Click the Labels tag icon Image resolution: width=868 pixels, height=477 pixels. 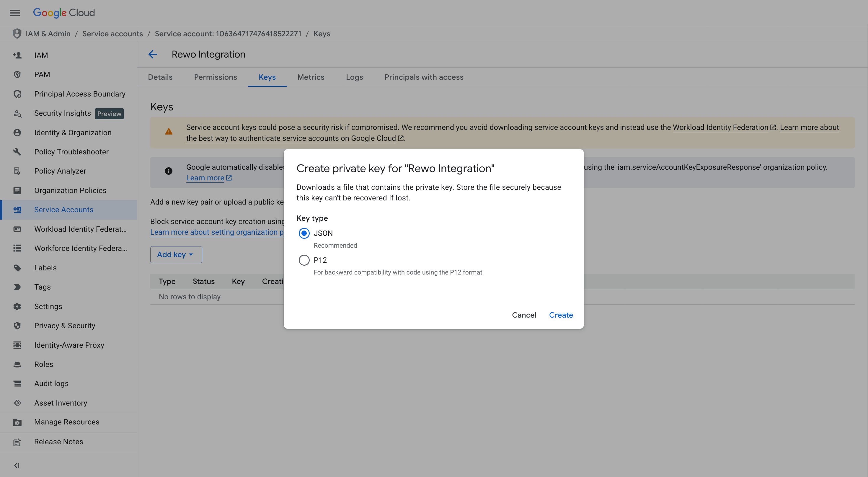click(x=17, y=268)
